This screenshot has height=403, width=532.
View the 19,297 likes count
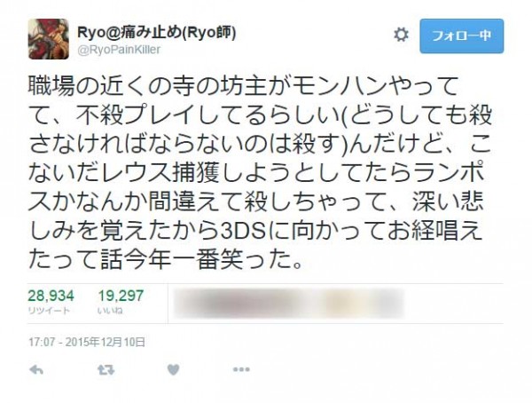pyautogui.click(x=121, y=296)
